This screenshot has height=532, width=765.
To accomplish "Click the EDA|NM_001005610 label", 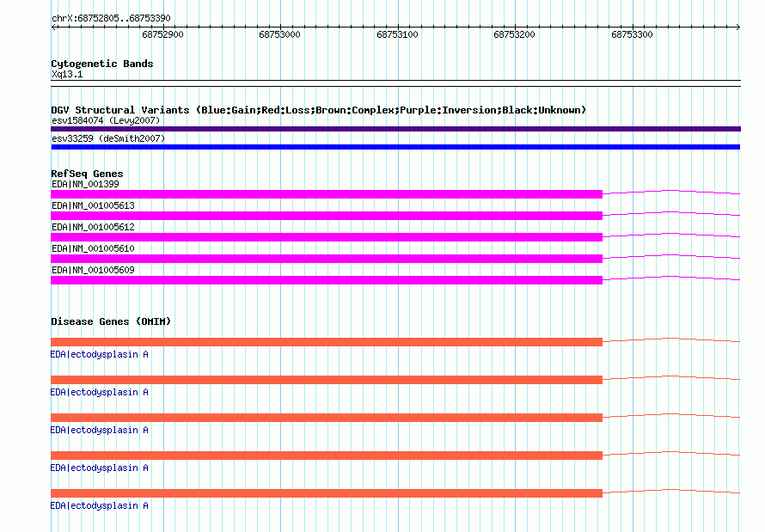I will click(93, 248).
